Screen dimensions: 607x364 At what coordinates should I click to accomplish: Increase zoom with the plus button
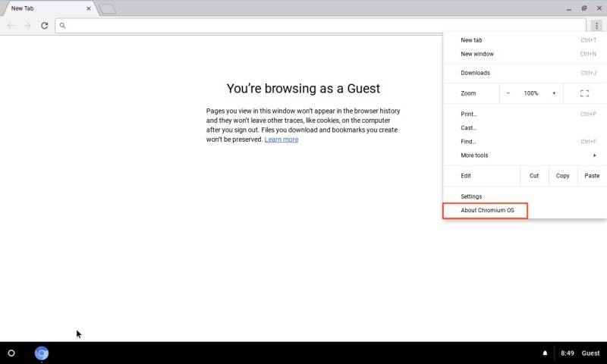tap(554, 93)
